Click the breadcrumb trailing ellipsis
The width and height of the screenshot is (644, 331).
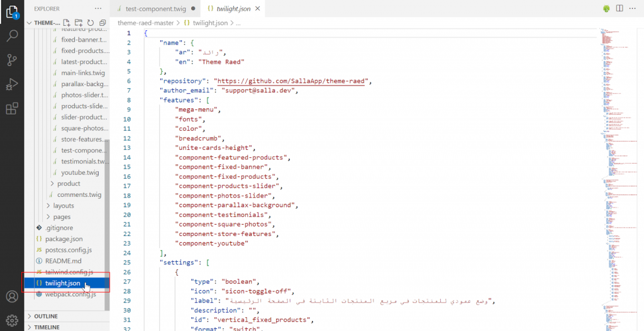point(238,23)
